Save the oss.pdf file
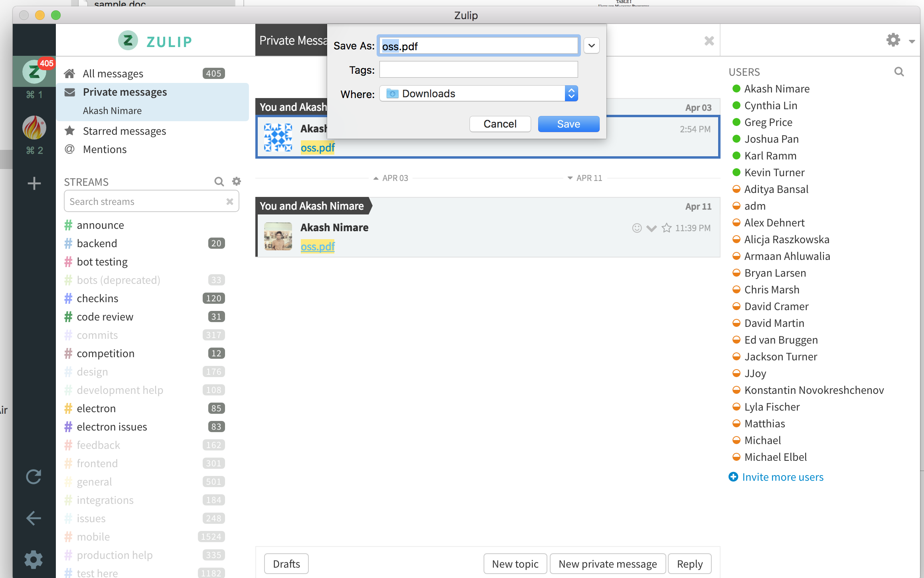 (569, 124)
